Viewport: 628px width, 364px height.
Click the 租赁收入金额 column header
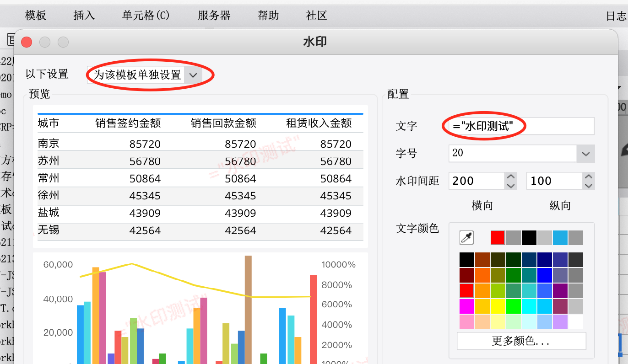pyautogui.click(x=319, y=123)
